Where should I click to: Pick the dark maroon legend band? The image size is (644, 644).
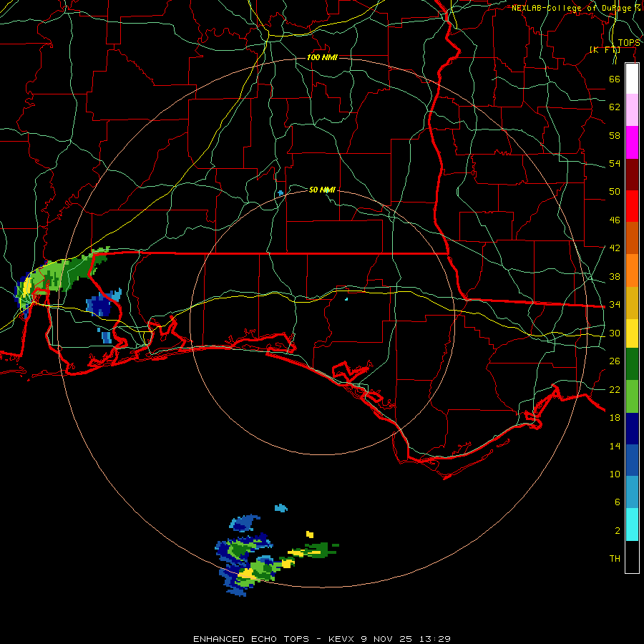(632, 174)
